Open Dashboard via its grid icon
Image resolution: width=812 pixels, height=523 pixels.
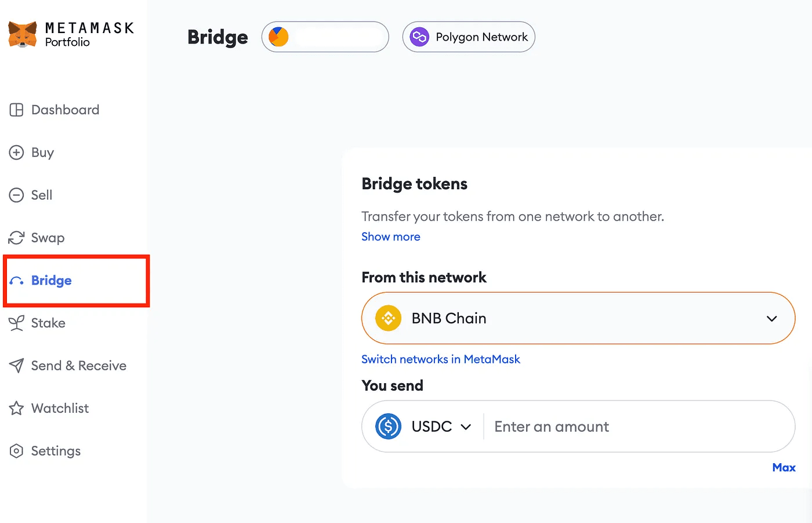click(x=17, y=110)
